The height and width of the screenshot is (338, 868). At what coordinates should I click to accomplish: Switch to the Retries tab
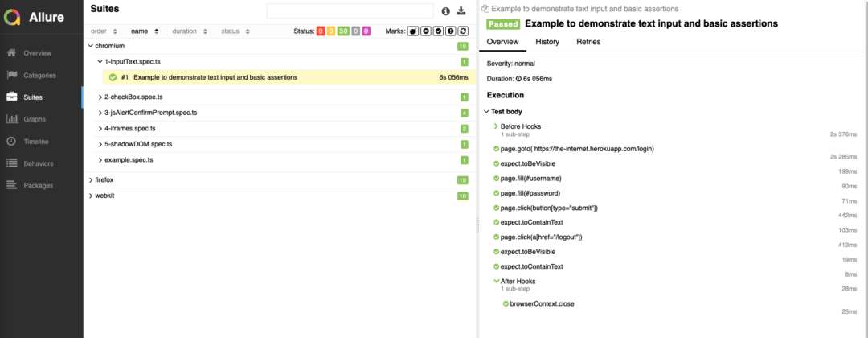coord(588,42)
